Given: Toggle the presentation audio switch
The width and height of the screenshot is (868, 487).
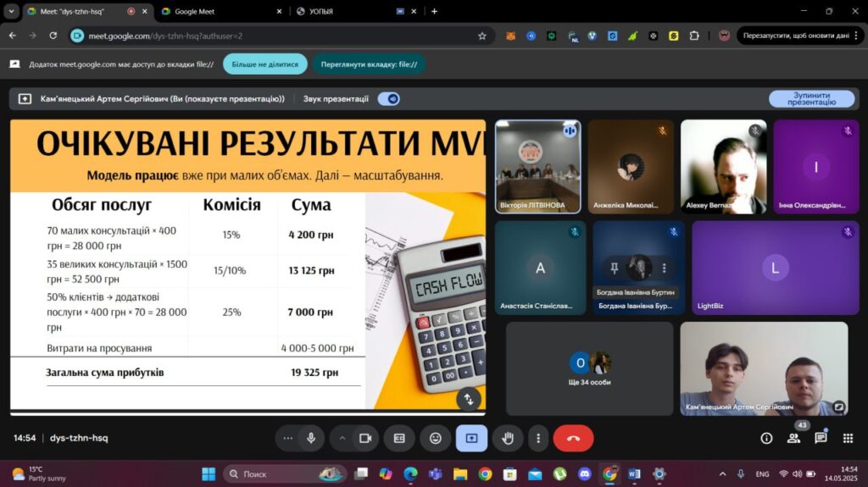Looking at the screenshot, I should click(x=388, y=99).
